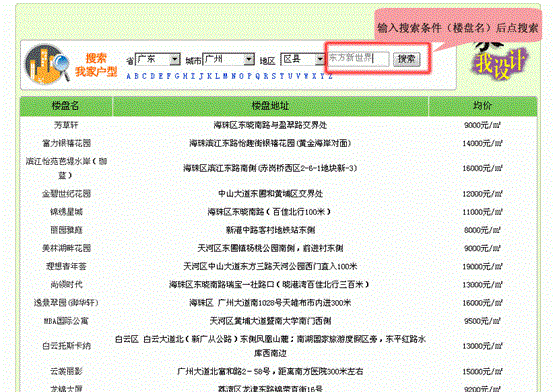Click the address 海珠区东晓南路(百佳北行100米)
555x392 pixels.
click(x=269, y=212)
